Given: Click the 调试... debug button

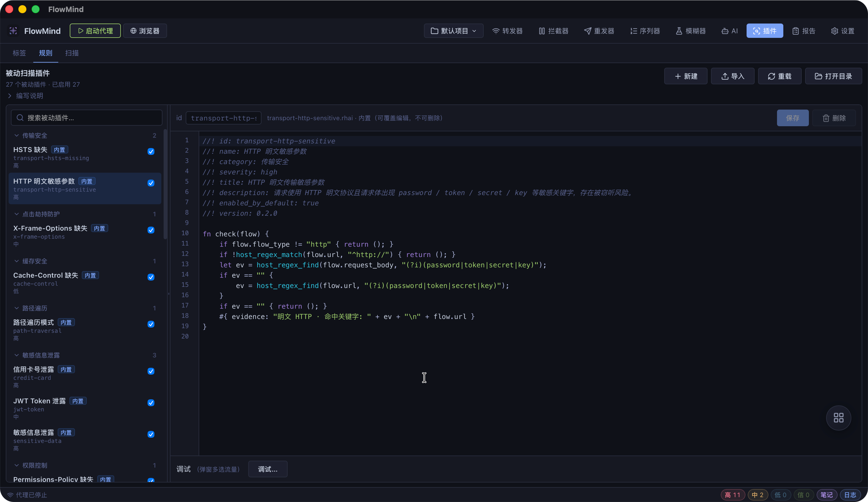Looking at the screenshot, I should [x=268, y=469].
